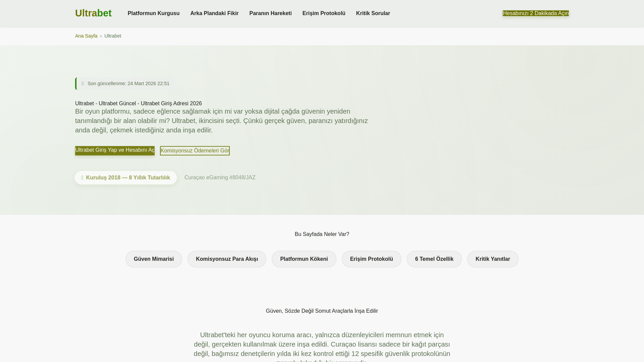Jump to Güven Mimarisi section
The width and height of the screenshot is (644, 362).
(154, 259)
